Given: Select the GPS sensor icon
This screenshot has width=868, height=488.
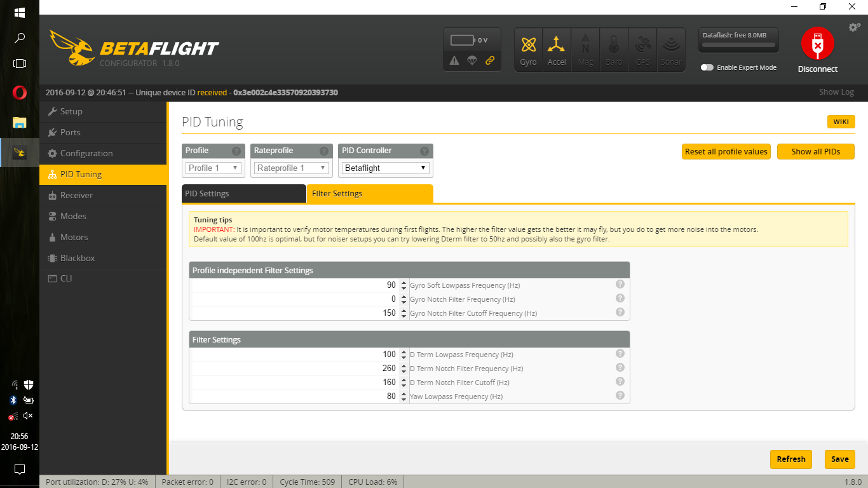Looking at the screenshot, I should point(642,49).
